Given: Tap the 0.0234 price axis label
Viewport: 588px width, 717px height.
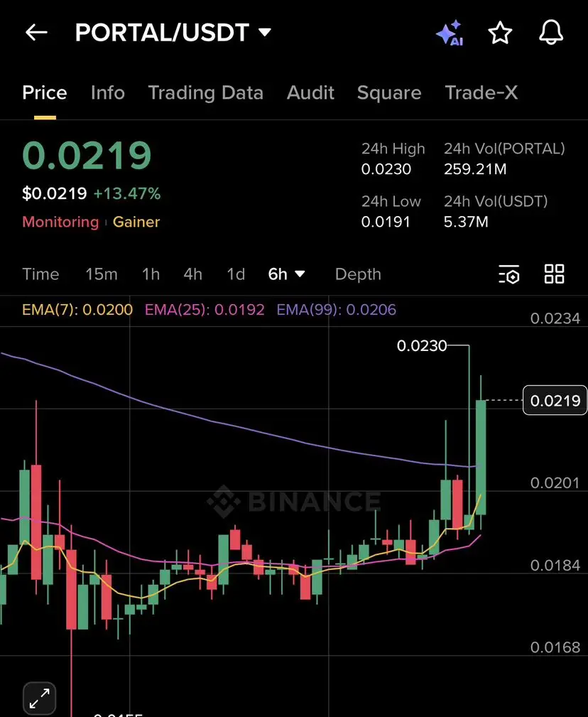Looking at the screenshot, I should pos(555,318).
